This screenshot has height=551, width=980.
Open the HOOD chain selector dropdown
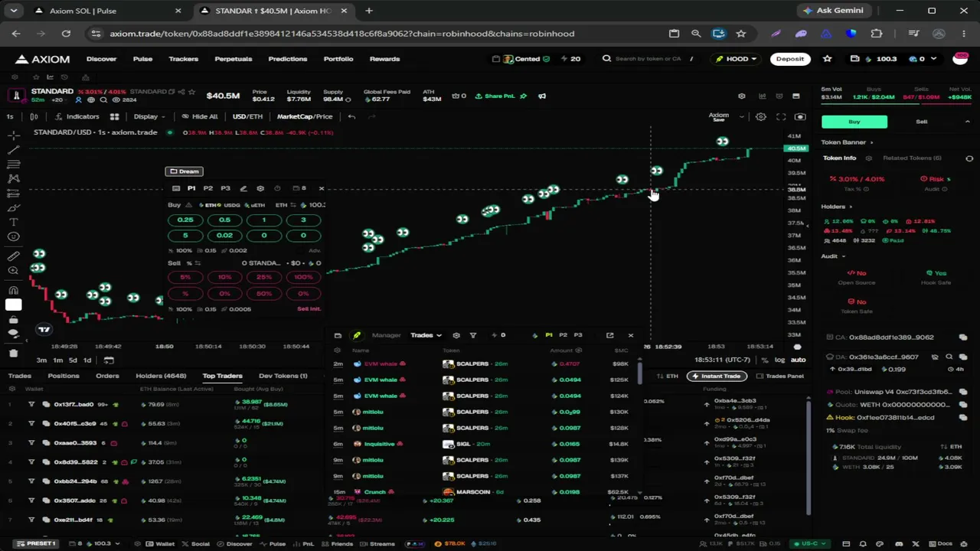pos(736,59)
